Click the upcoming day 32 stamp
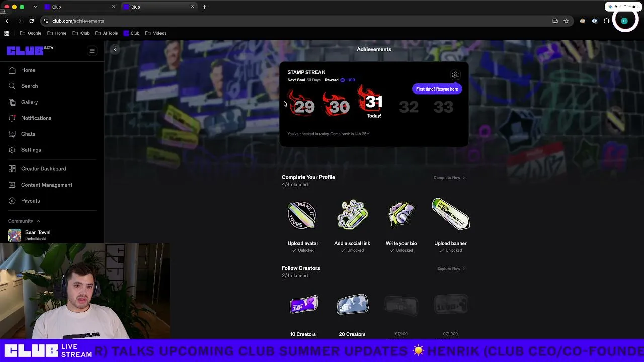 coord(409,107)
